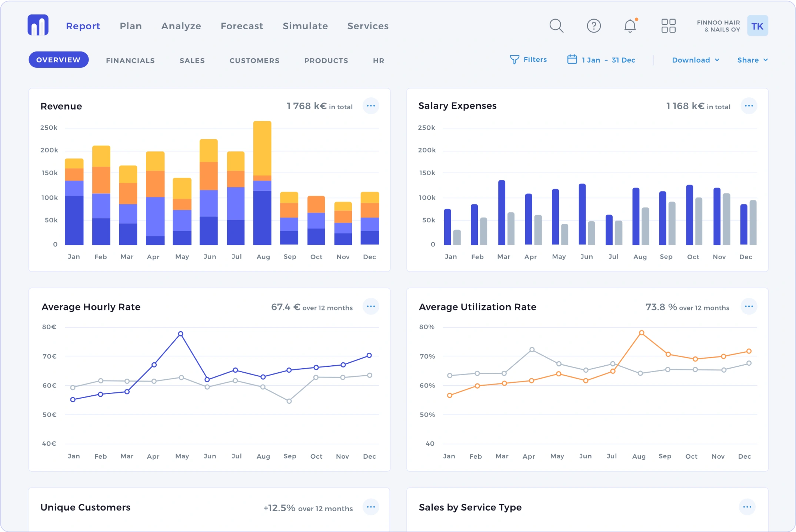Open Average Utilization Rate options menu
The image size is (796, 532).
749,306
